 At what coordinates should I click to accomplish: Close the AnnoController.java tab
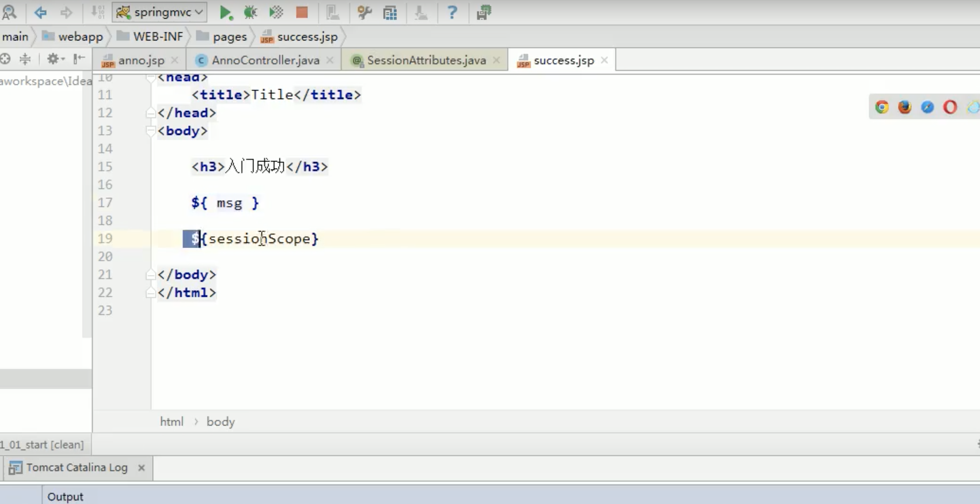(330, 60)
